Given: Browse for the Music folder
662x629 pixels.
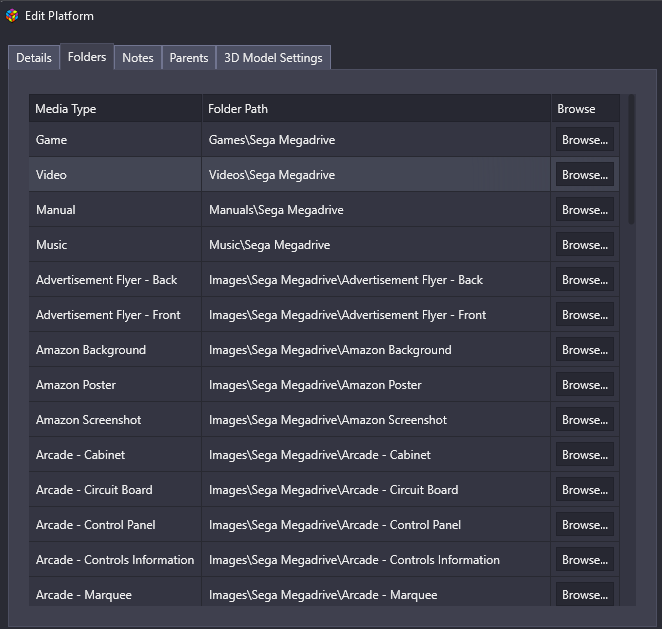Looking at the screenshot, I should point(585,244).
